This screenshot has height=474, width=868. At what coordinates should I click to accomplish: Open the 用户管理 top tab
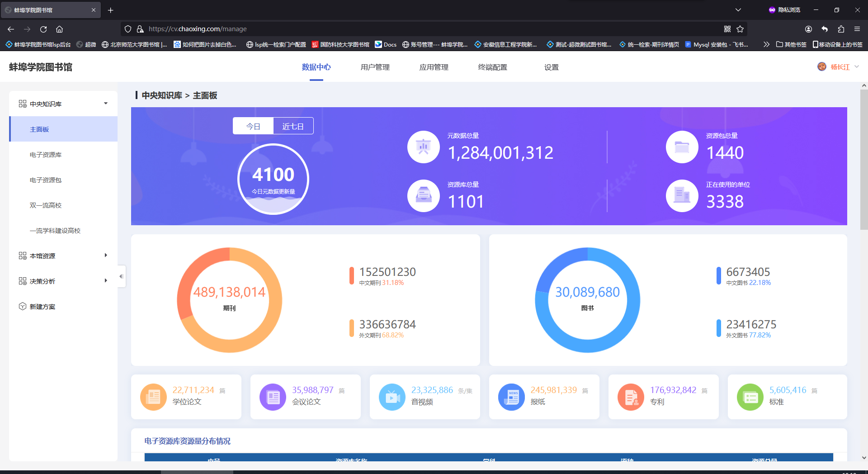click(x=375, y=67)
